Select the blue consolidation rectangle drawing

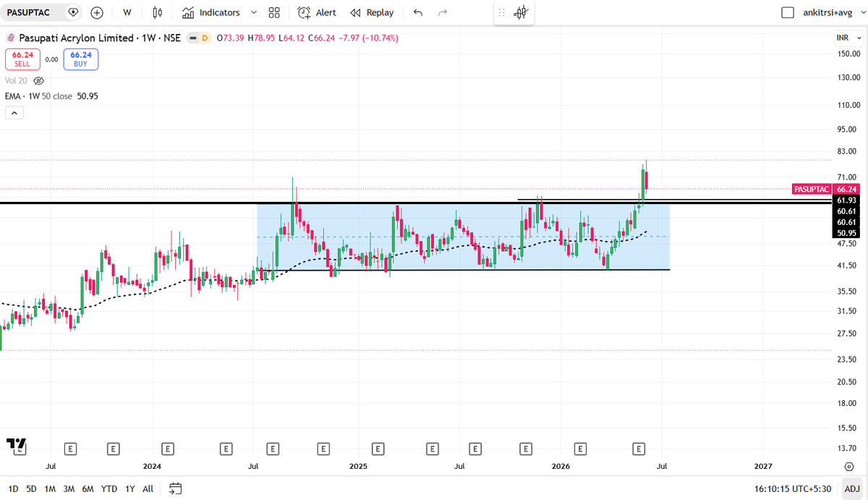click(x=463, y=236)
